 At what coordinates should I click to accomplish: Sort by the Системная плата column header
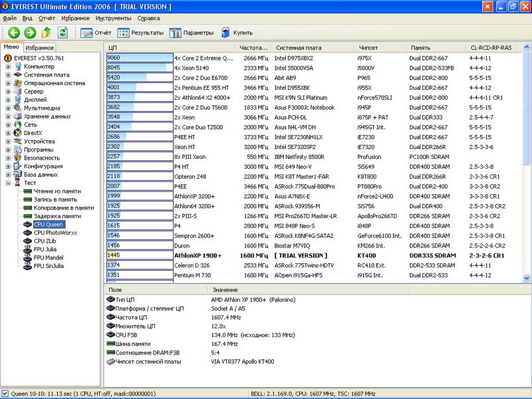point(313,48)
